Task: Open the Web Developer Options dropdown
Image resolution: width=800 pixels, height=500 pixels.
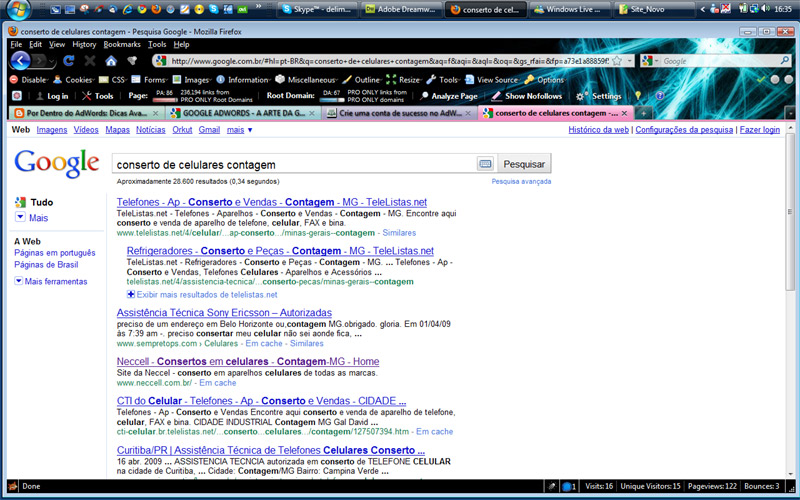Action: point(545,80)
